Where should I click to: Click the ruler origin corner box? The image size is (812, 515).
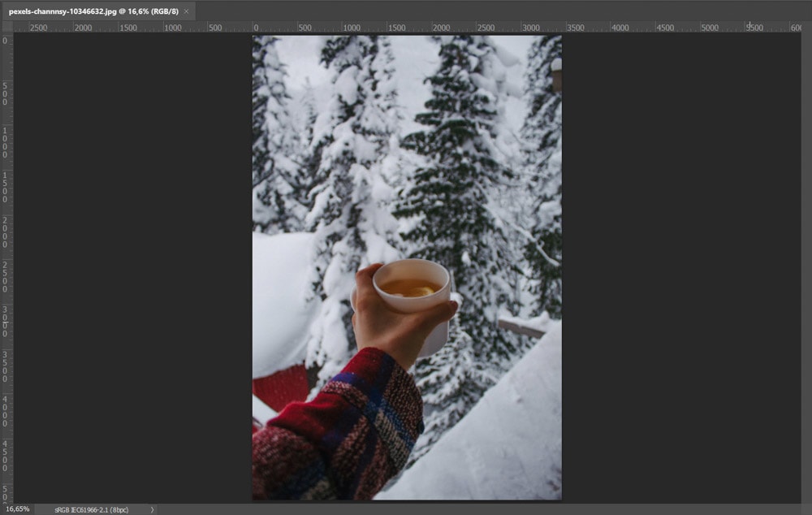click(x=6, y=28)
